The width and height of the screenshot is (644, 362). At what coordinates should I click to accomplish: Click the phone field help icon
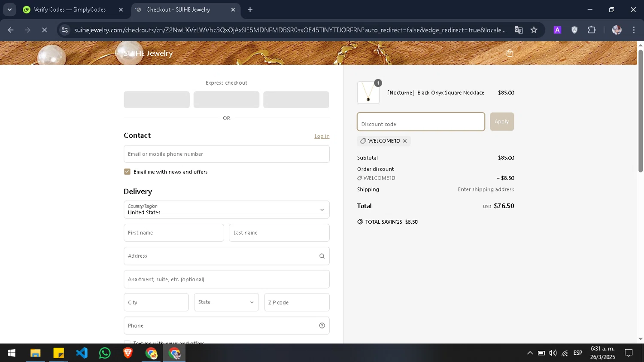(x=322, y=325)
